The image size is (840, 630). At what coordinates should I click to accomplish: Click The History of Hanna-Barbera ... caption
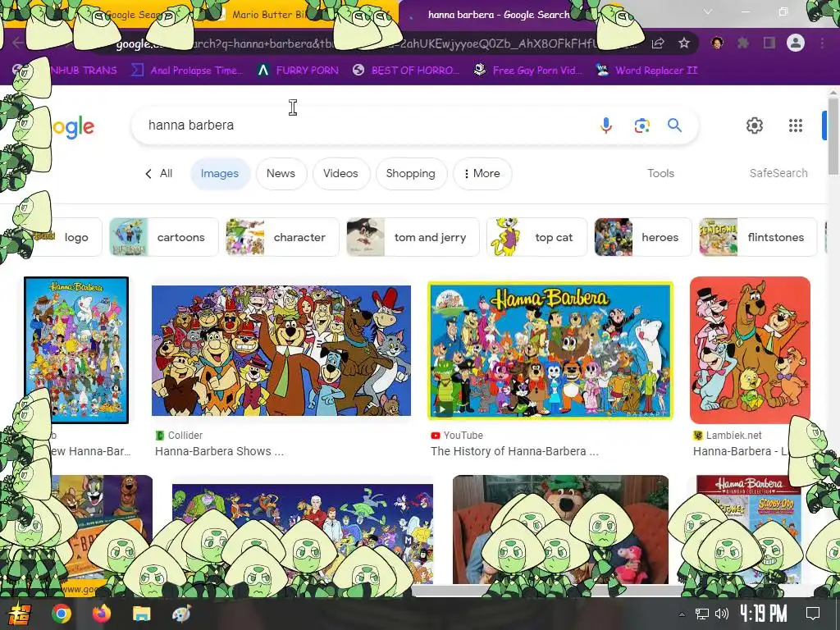click(x=515, y=452)
